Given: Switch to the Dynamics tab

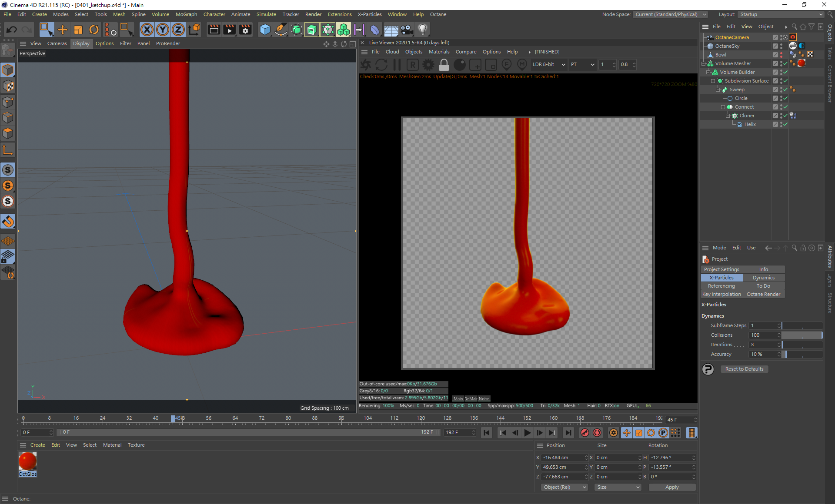Looking at the screenshot, I should pos(763,278).
